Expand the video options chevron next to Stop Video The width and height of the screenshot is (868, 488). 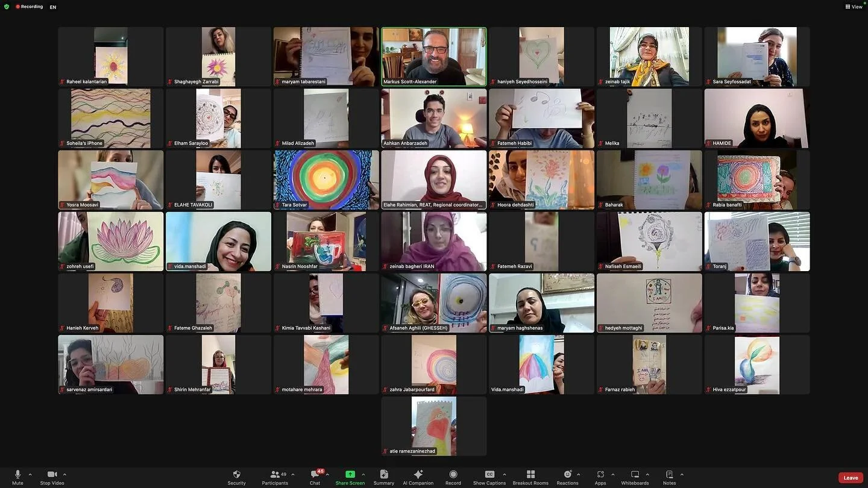click(x=64, y=474)
